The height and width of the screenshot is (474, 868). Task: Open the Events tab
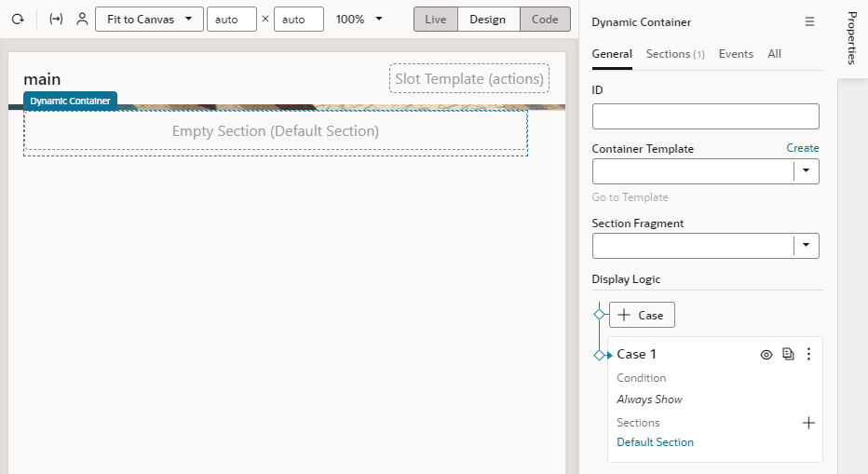coord(736,54)
